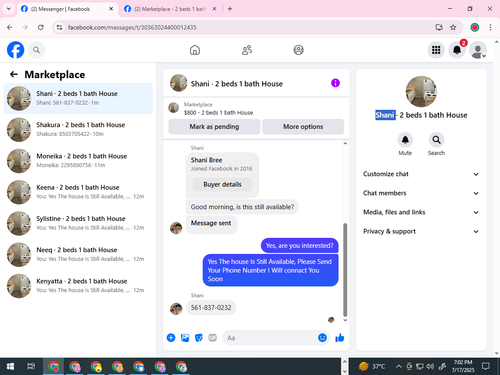Open the emoji picker in message box

click(x=322, y=338)
